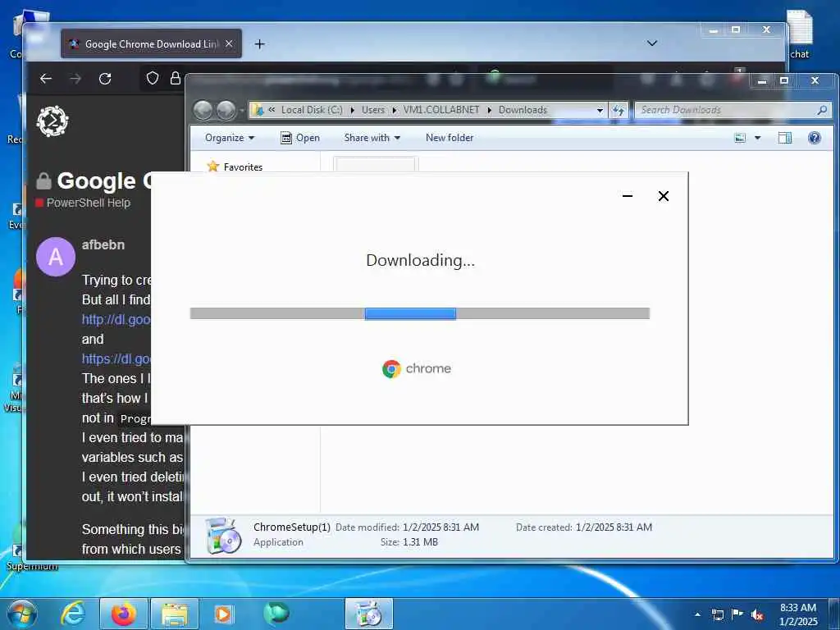Click Explorer forward navigation button
This screenshot has height=630, width=840.
coord(226,111)
